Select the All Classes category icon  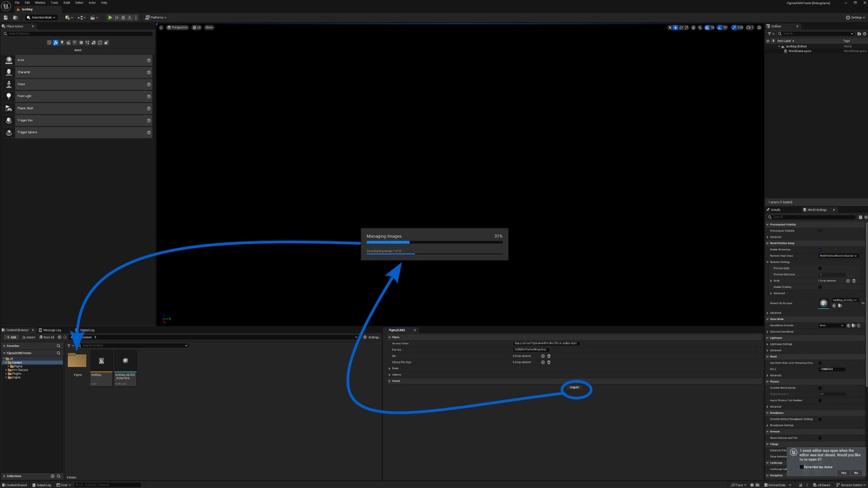point(106,43)
